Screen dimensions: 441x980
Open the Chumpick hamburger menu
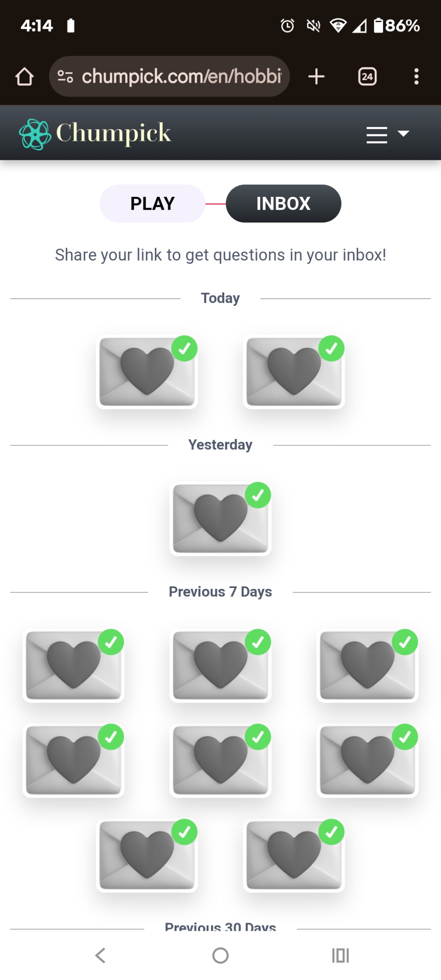(377, 134)
